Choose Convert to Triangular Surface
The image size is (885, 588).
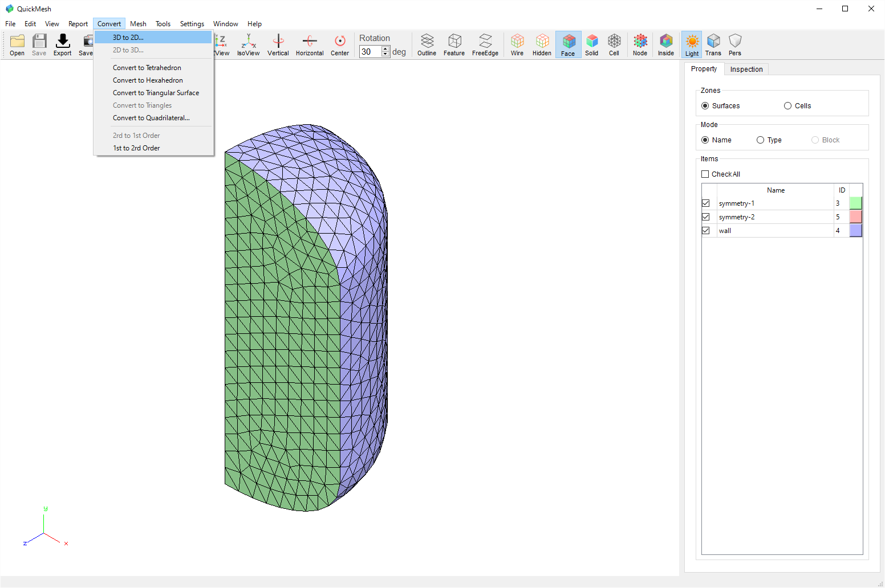(x=153, y=93)
